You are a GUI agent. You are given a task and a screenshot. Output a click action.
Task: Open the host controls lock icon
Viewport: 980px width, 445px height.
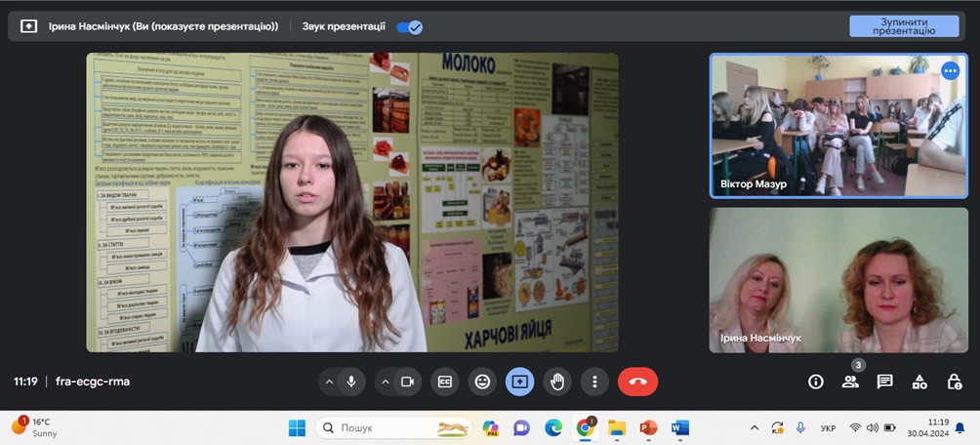pyautogui.click(x=955, y=382)
